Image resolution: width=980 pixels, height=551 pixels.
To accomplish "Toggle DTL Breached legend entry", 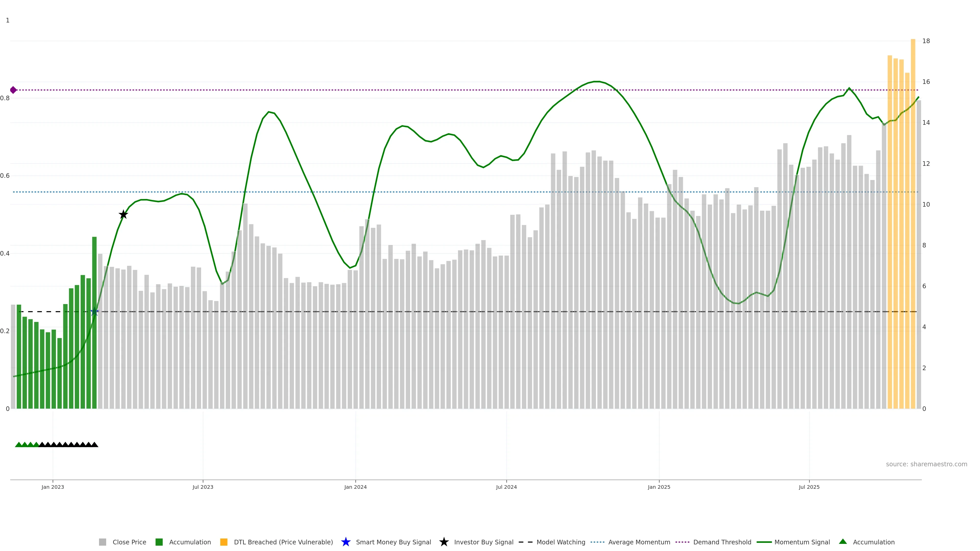I will tap(283, 542).
